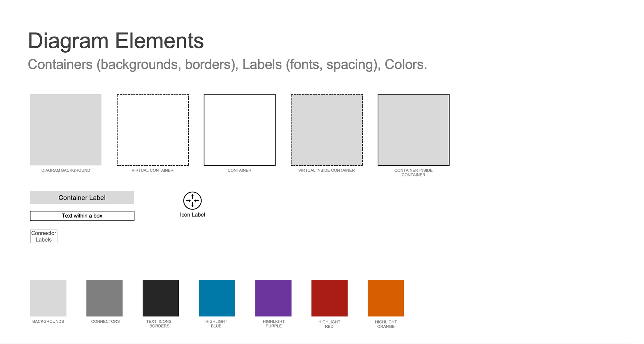Click the CONTAINER INSIDE CONTAINER caption
The image size is (644, 344).
tap(414, 173)
